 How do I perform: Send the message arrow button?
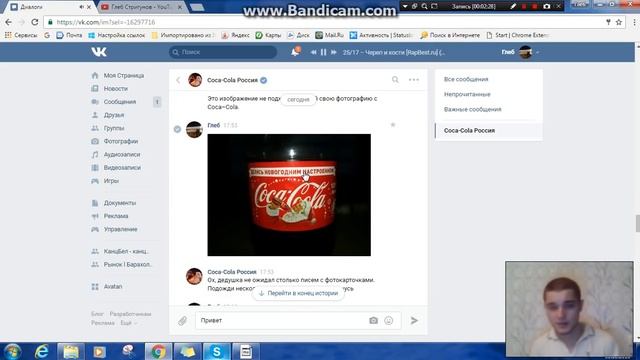414,320
